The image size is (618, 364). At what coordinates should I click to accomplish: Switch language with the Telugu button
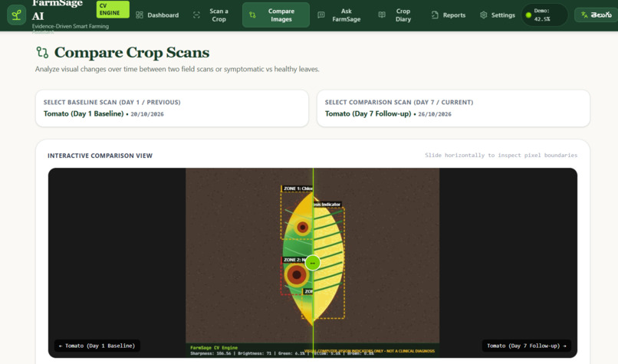pyautogui.click(x=597, y=15)
